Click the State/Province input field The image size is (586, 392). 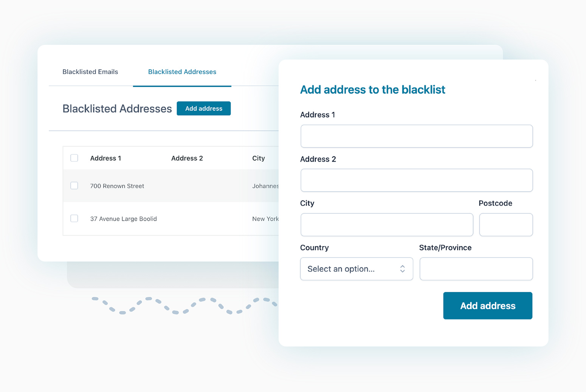[x=476, y=269]
